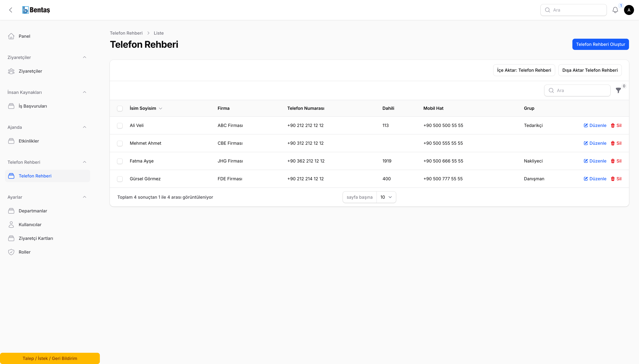Image resolution: width=639 pixels, height=364 pixels.
Task: Navigate to Departmanlar in the sidebar
Action: tap(33, 211)
